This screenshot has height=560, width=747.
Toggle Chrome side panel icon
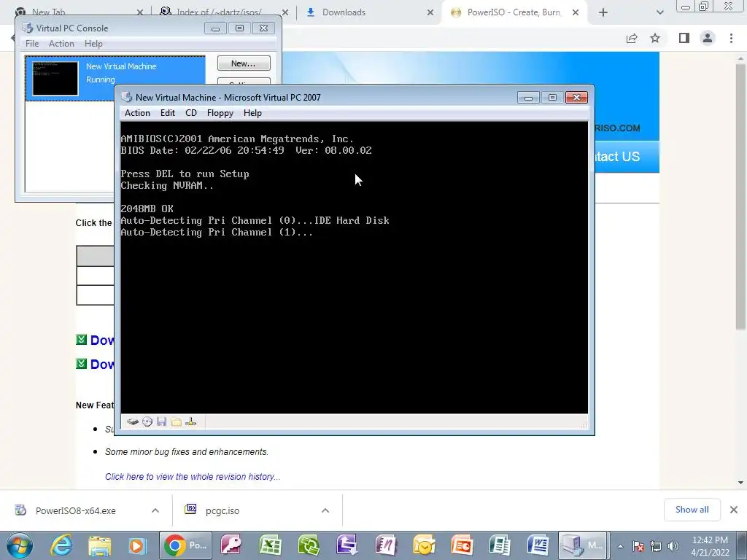pos(684,38)
